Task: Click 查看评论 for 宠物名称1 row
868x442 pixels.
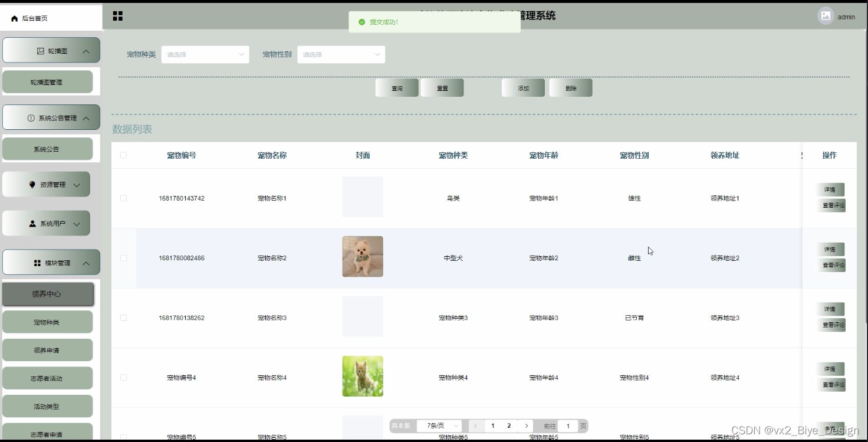Action: (x=831, y=205)
